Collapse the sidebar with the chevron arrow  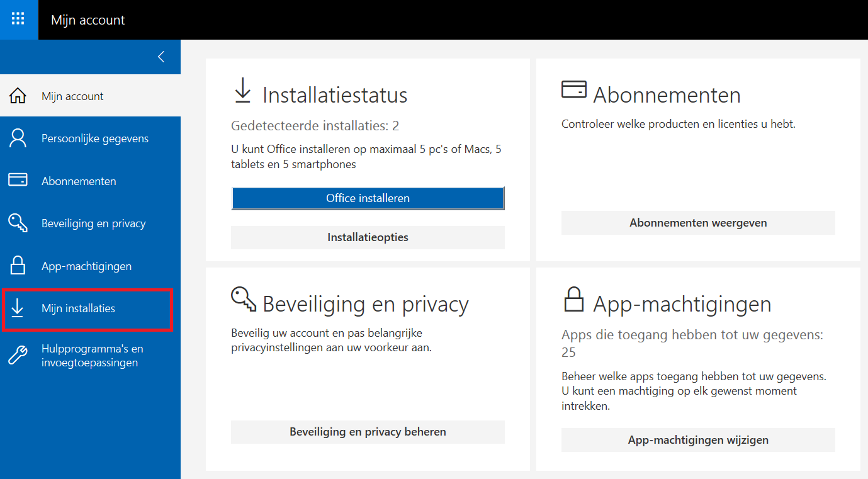coord(161,57)
